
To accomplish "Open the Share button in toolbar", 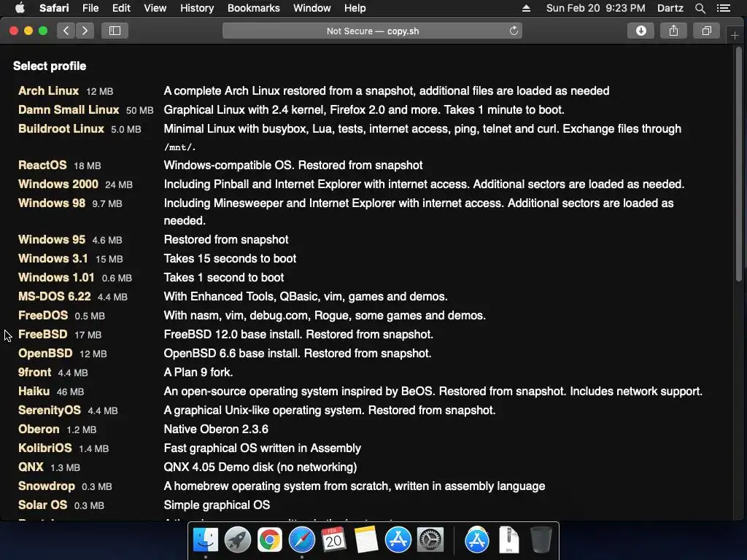I will pyautogui.click(x=673, y=31).
